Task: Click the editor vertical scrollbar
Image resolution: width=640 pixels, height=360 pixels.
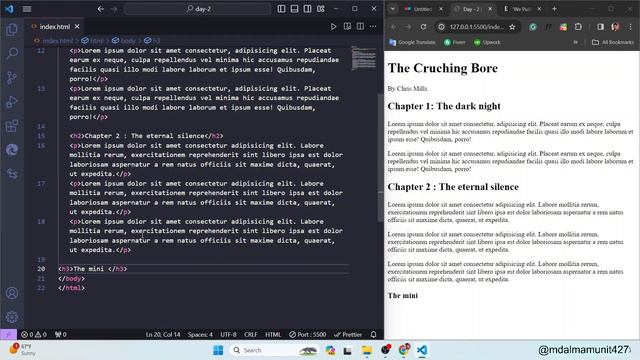Action: pos(380,157)
